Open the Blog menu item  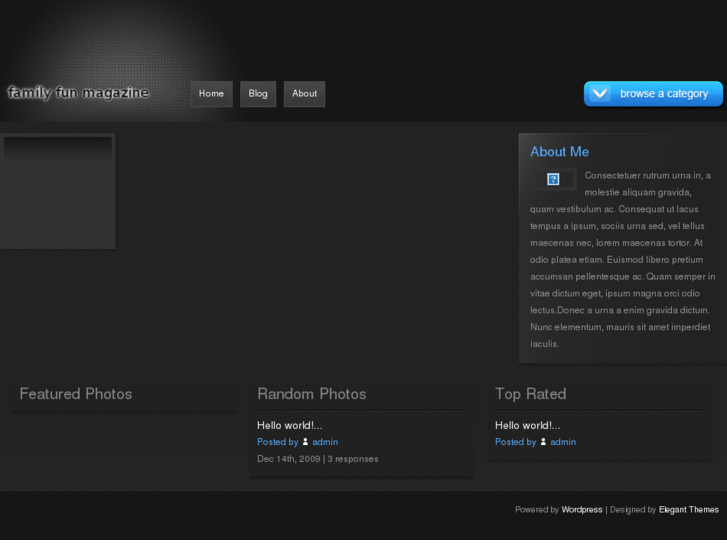(258, 94)
